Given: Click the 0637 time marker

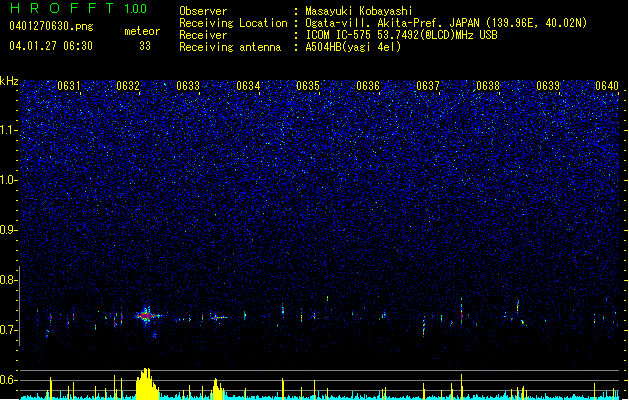Looking at the screenshot, I should 428,86.
